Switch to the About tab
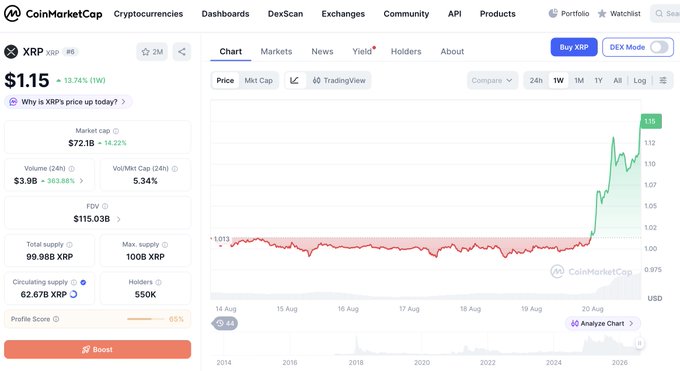Screen dimensions: 680x371 pos(452,51)
